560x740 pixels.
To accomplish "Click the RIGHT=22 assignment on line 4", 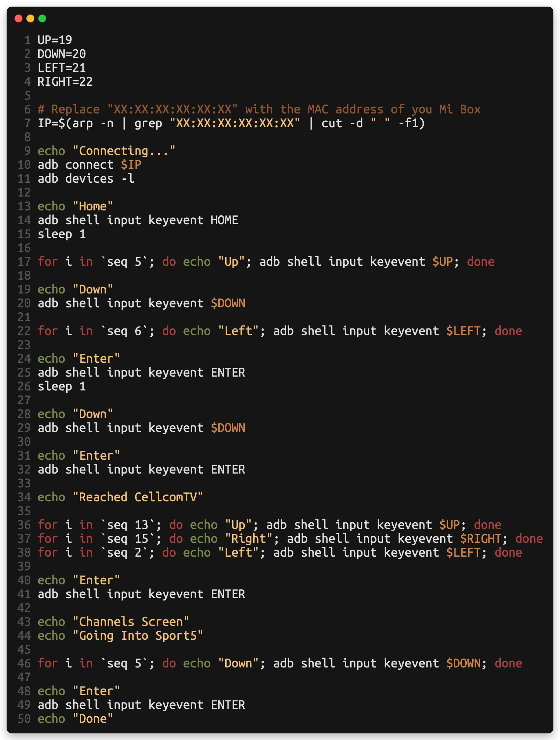I will tap(65, 82).
